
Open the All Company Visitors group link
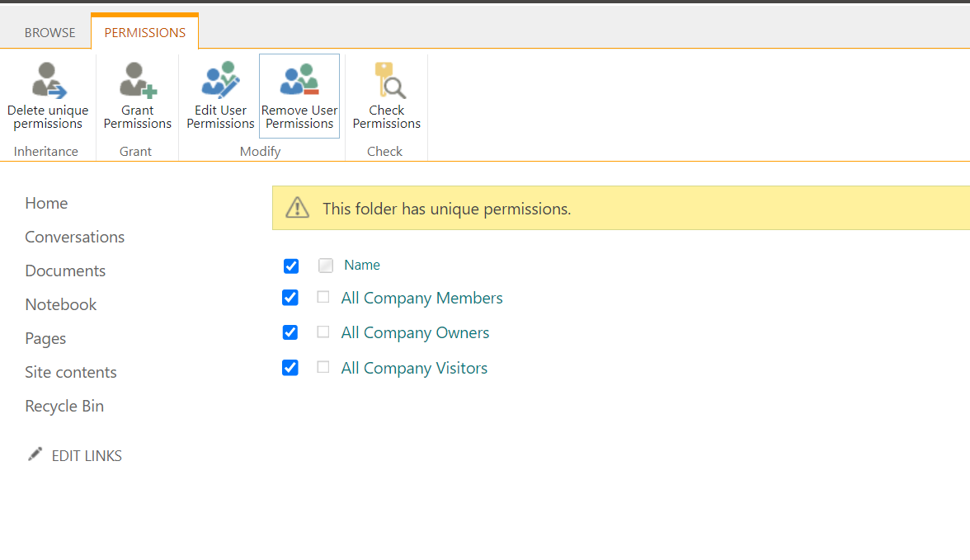(414, 369)
